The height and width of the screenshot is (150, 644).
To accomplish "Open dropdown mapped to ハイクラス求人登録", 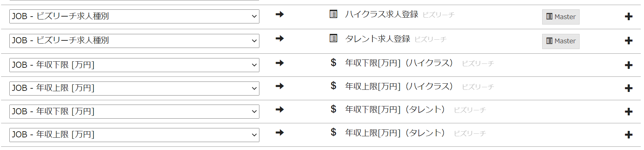I will pos(134,17).
